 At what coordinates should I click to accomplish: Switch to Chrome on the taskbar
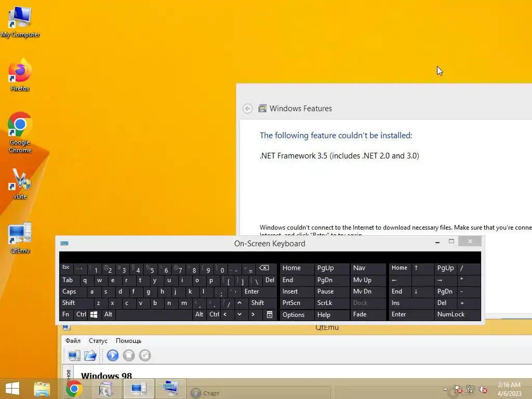pyautogui.click(x=74, y=389)
